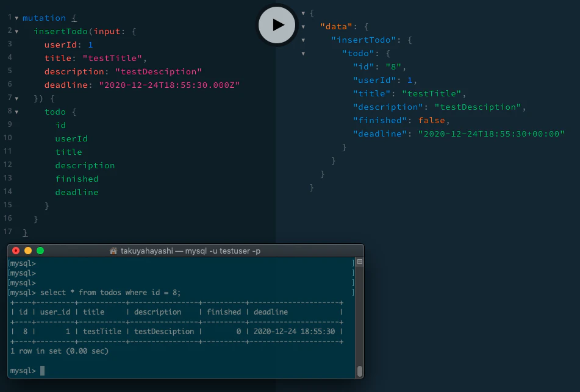Run the mutation with the play button
580x392 pixels.
click(277, 25)
